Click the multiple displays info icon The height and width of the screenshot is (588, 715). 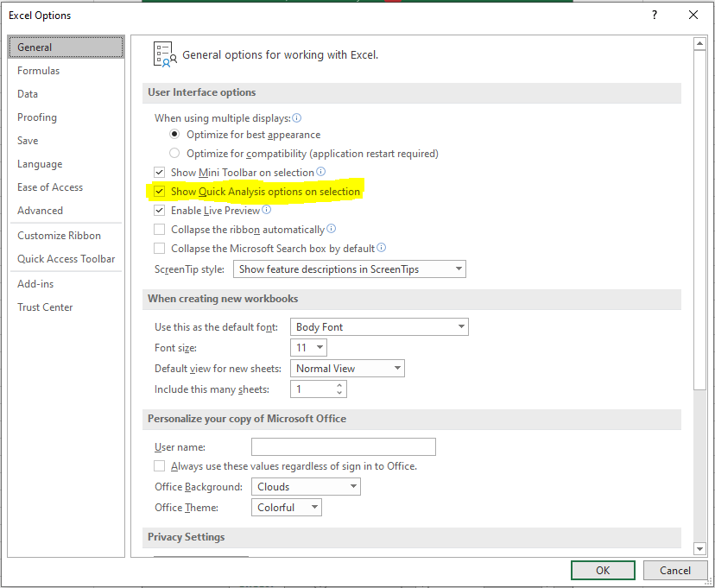click(296, 118)
